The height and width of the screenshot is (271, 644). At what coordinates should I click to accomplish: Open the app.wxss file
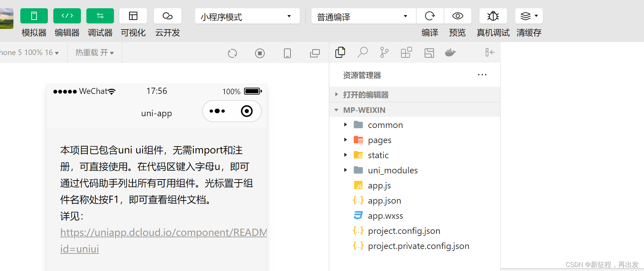(x=415, y=216)
